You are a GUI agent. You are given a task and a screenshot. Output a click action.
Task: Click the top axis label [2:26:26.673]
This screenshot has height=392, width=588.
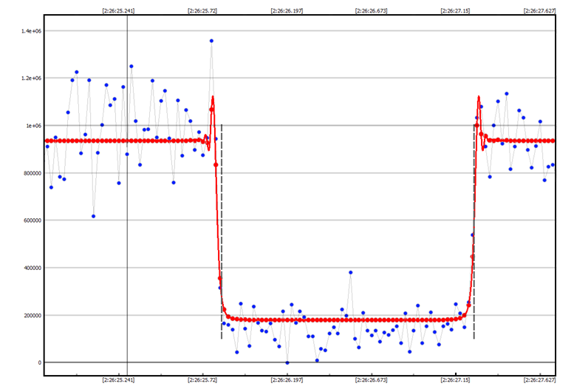[x=372, y=11]
